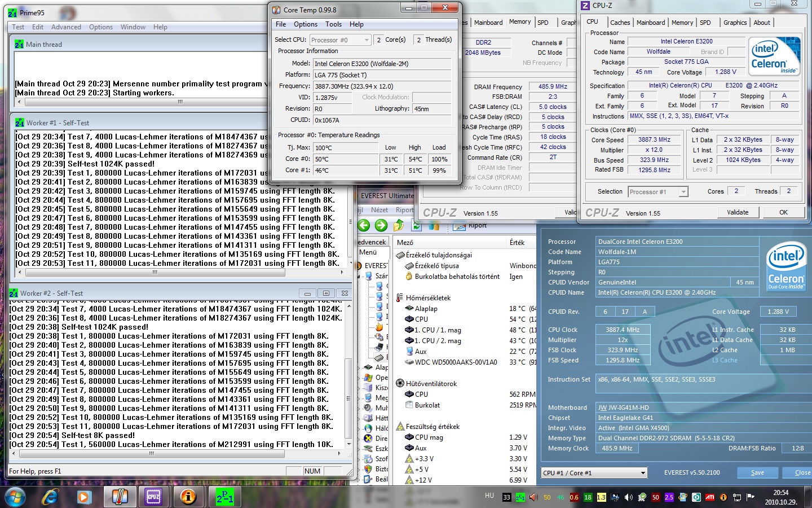The image size is (812, 508).
Task: Click the Save button in the EVEREST CPUID panel
Action: coord(757,472)
